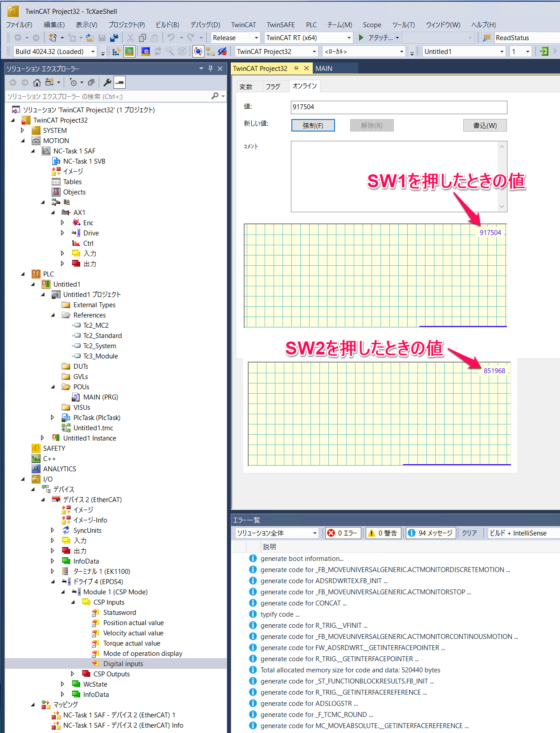Close the TwinCAT Project32 document tab
Screen dimensions: 560x733
(307, 68)
